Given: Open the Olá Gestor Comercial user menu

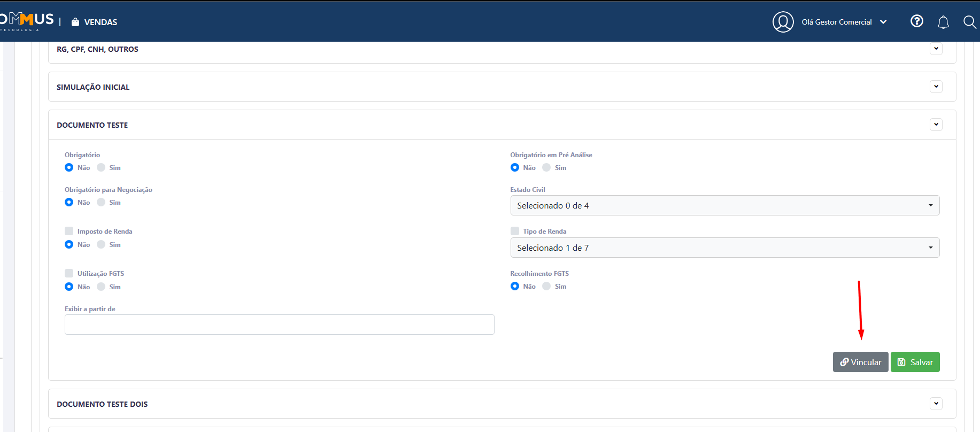Looking at the screenshot, I should (844, 22).
